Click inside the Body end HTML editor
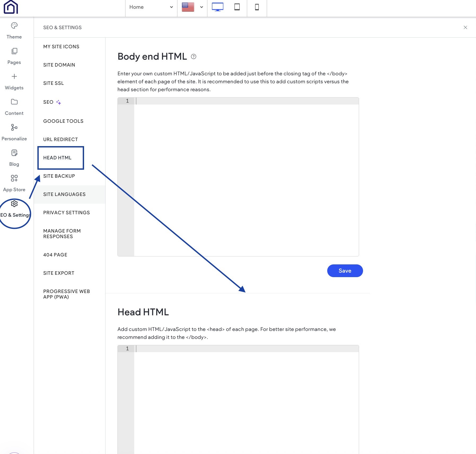The height and width of the screenshot is (454, 476). point(239,159)
